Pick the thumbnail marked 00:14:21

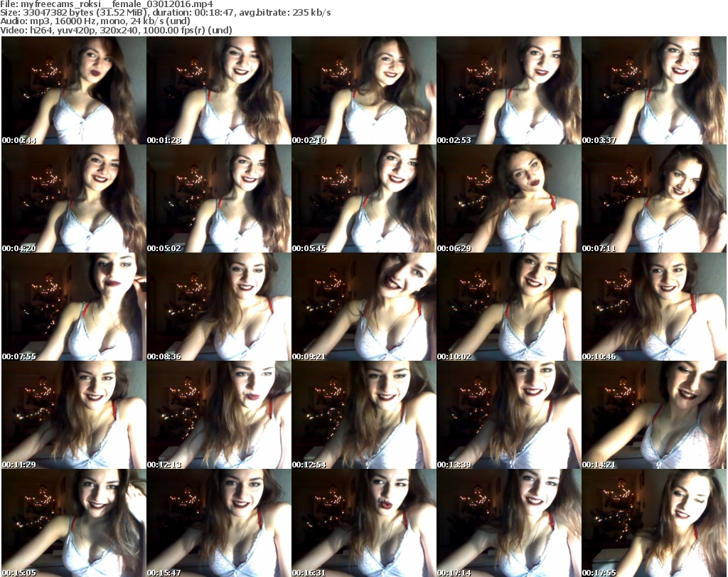(654, 415)
